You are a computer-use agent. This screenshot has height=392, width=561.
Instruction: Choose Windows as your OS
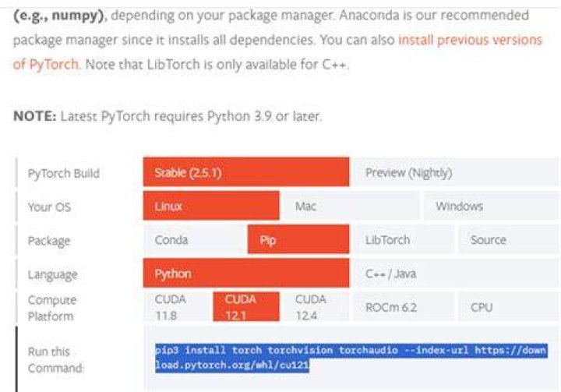point(491,206)
